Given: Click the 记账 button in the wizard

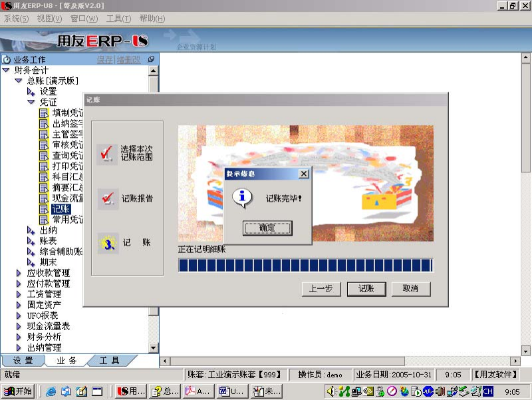Looking at the screenshot, I should coord(366,289).
